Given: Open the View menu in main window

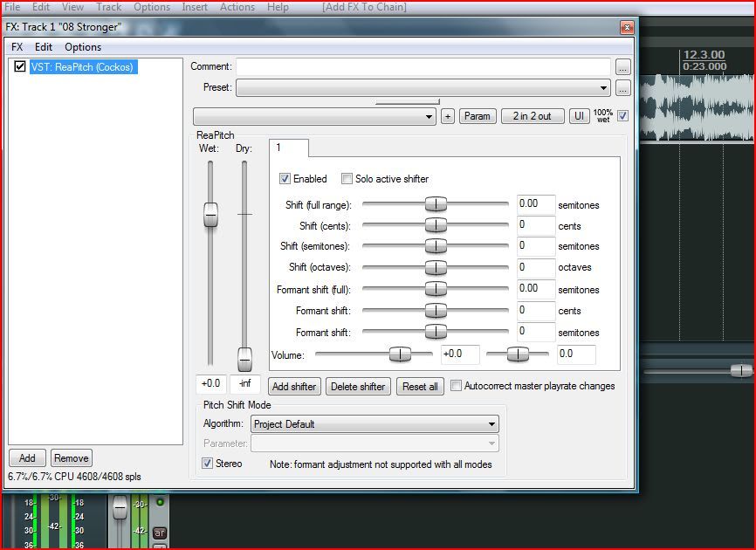Looking at the screenshot, I should tap(72, 7).
